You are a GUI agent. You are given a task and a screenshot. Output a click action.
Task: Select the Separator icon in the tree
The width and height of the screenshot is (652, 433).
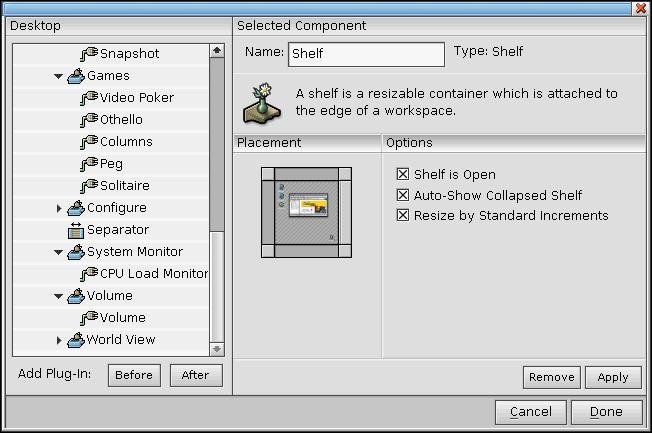click(x=76, y=230)
